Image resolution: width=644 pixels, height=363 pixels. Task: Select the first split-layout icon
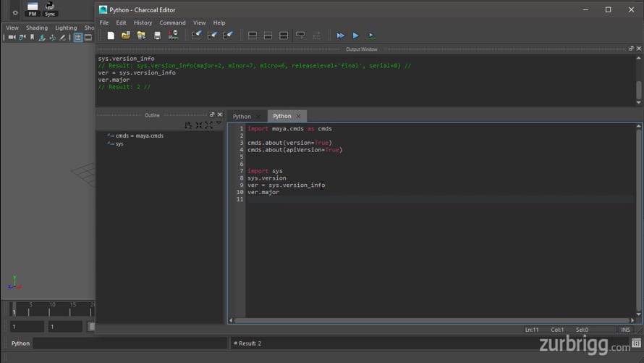coord(253,36)
